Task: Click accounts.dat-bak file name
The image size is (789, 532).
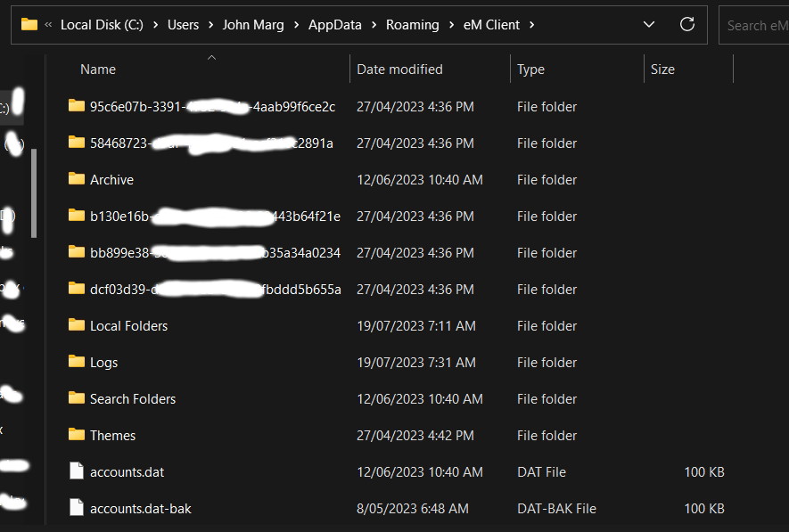Action: coord(140,509)
